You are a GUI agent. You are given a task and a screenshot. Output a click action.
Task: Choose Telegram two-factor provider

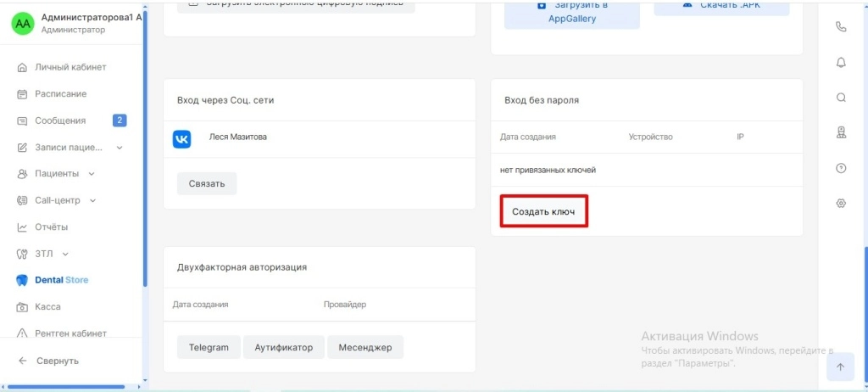(x=209, y=348)
